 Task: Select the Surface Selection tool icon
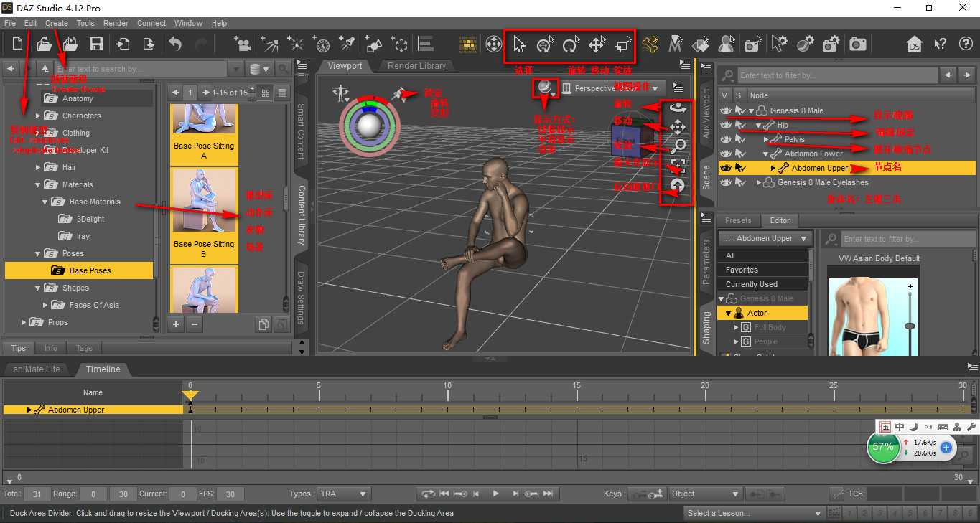click(x=701, y=44)
